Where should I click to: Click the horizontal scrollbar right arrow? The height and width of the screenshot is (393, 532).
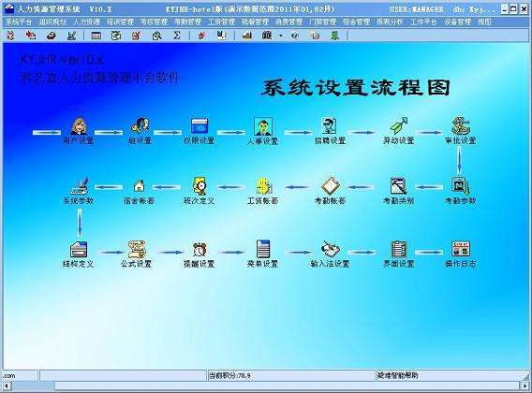(x=525, y=386)
